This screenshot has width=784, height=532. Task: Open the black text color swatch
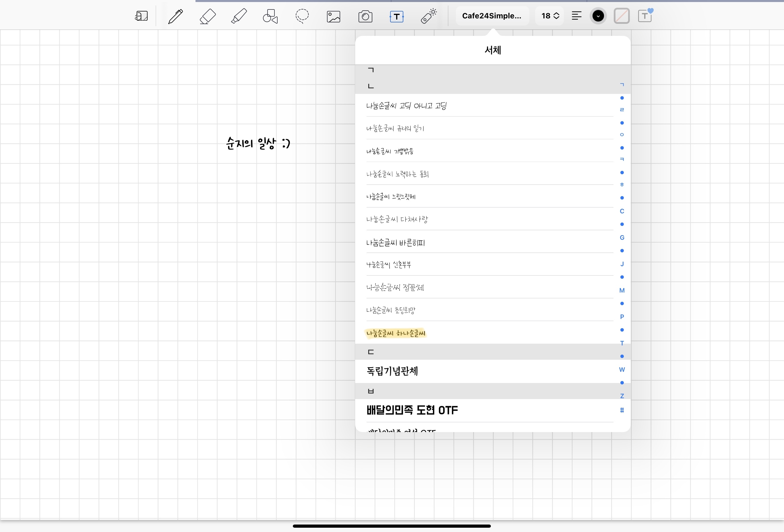(598, 16)
